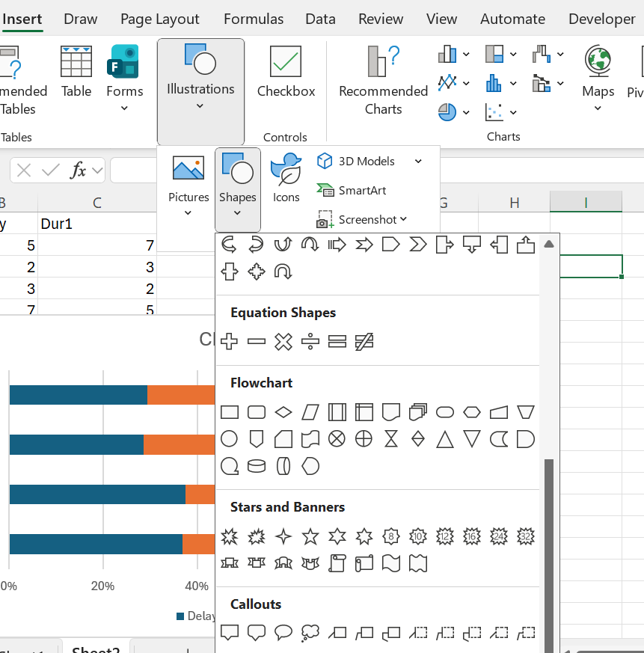Screen dimensions: 644x653
Task: Expand the 3D Models dropdown arrow
Action: click(x=418, y=161)
